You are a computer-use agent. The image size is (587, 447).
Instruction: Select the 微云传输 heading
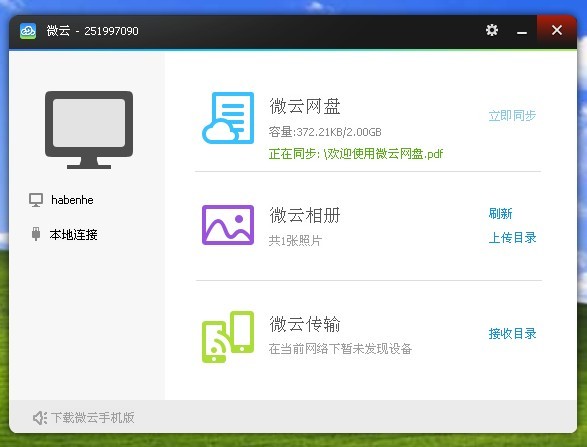coord(305,324)
